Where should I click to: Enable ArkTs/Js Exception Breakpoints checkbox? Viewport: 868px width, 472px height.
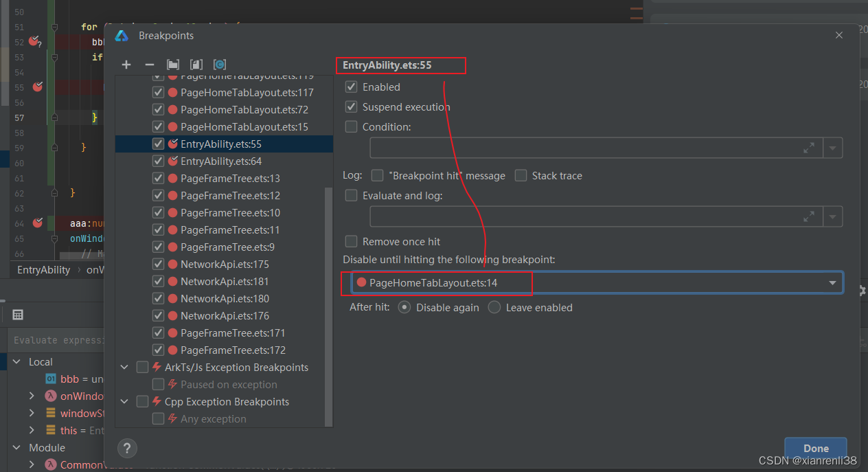pyautogui.click(x=142, y=368)
